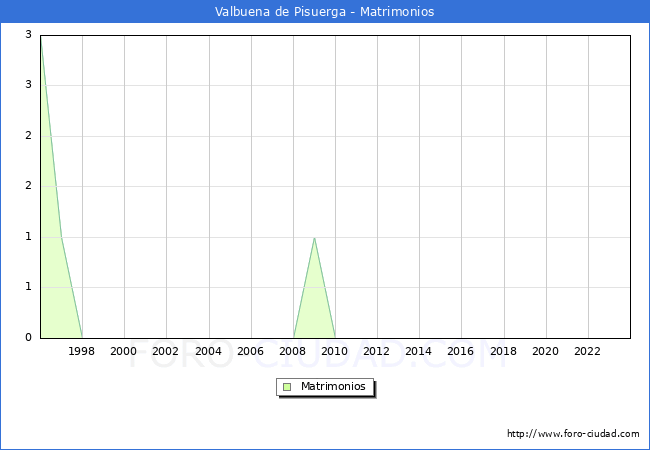Pick the 2006 x-axis tick label
Image resolution: width=650 pixels, height=450 pixels.
(251, 351)
